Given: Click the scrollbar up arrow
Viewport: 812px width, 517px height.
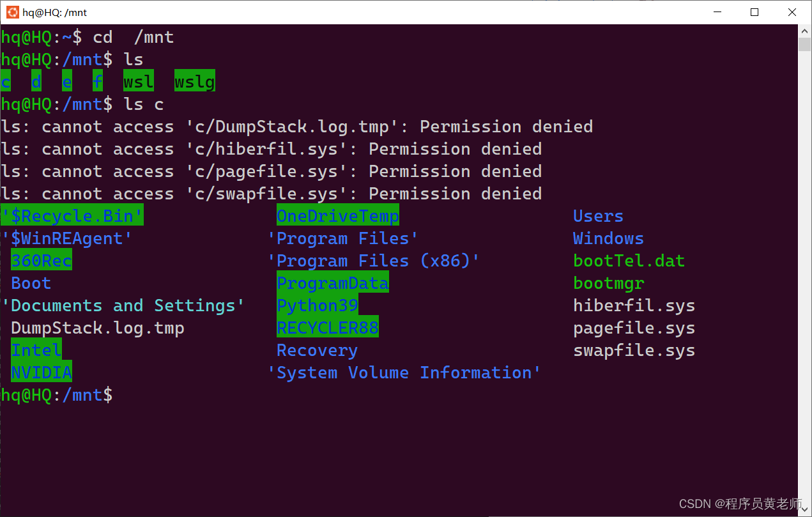Looking at the screenshot, I should pyautogui.click(x=804, y=30).
